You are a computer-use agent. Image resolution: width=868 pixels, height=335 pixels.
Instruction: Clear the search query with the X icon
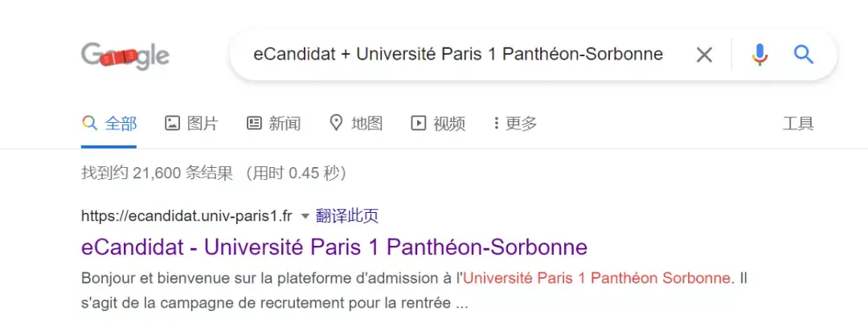704,55
